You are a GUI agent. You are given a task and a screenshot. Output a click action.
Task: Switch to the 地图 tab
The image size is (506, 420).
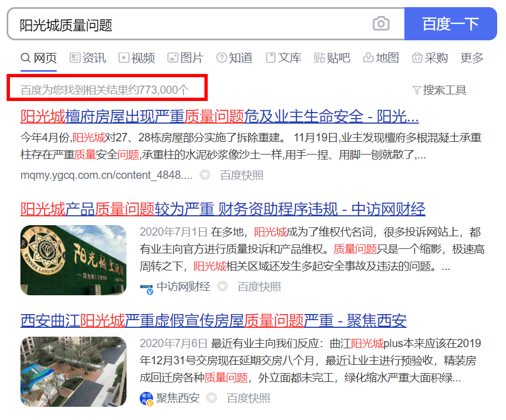point(381,58)
